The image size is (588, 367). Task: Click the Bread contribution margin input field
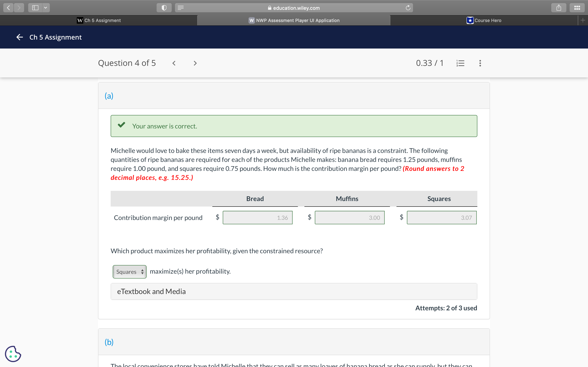(257, 218)
